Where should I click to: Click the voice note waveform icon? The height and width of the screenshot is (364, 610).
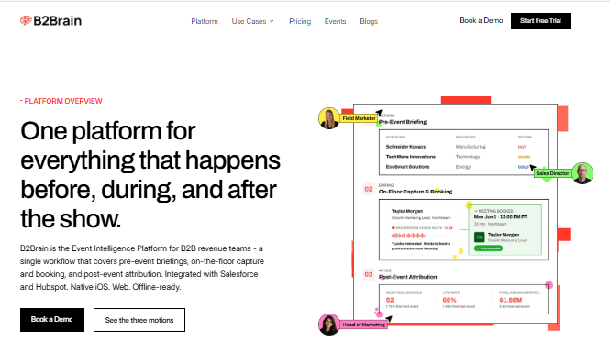click(408, 236)
